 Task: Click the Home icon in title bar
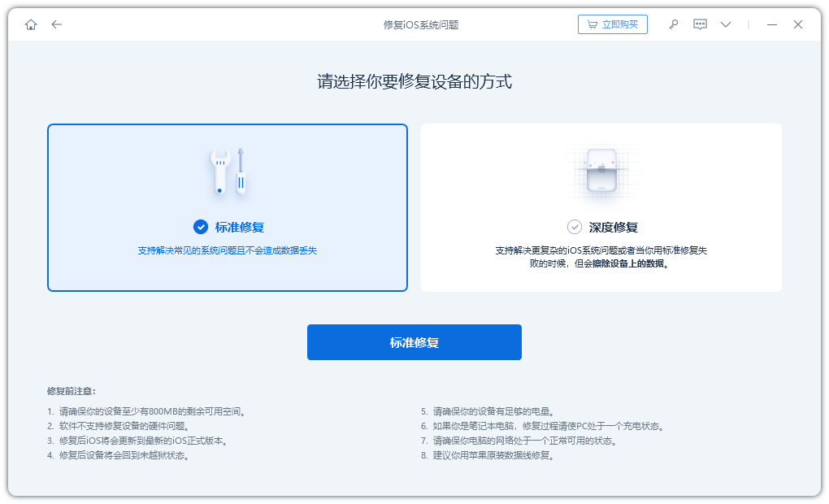pos(31,24)
